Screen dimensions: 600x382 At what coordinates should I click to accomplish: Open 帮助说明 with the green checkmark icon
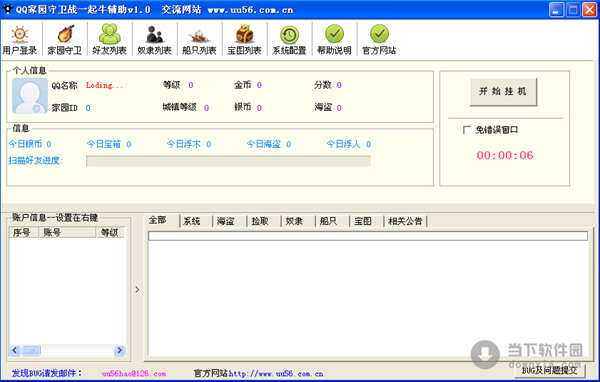[x=334, y=39]
